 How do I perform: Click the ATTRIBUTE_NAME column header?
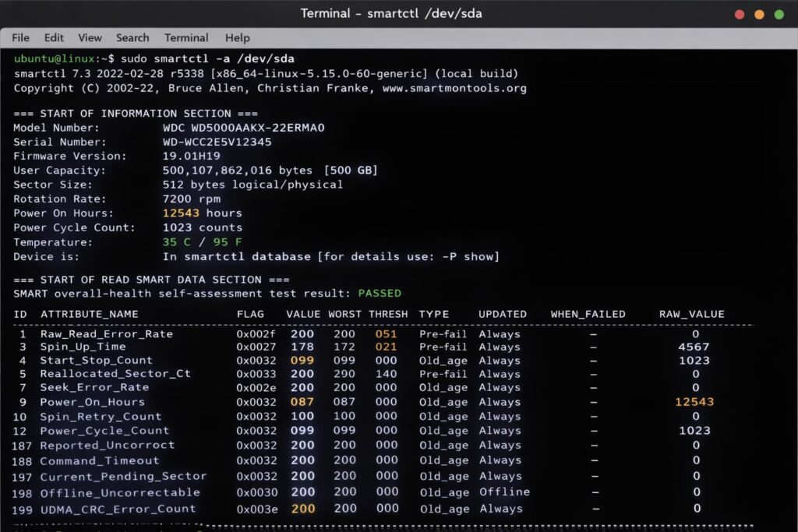click(x=90, y=314)
